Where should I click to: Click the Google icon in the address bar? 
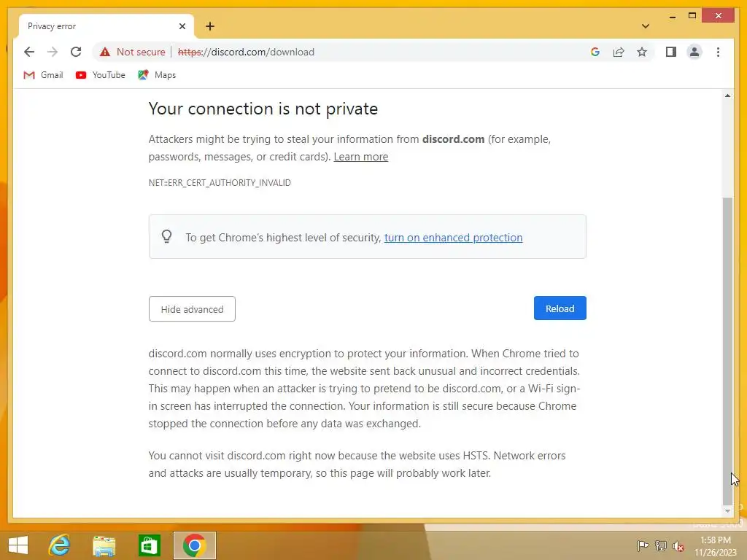[x=595, y=52]
